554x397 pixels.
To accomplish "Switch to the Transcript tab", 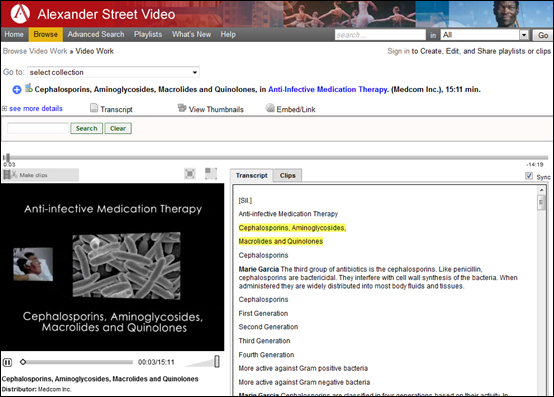I will tap(252, 176).
